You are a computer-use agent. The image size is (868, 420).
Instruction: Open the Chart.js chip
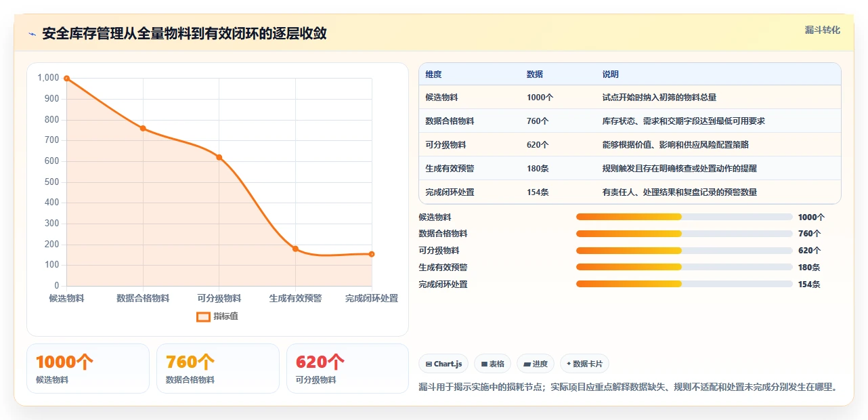443,364
